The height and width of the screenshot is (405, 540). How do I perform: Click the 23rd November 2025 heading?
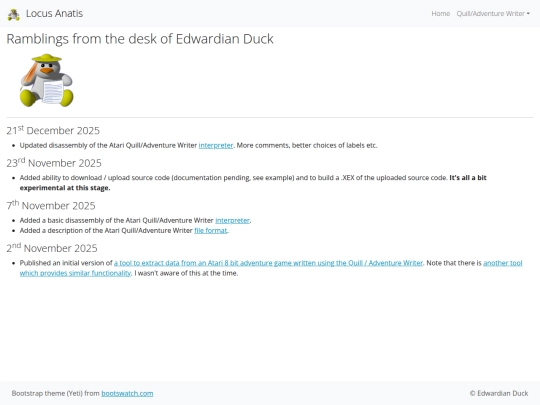coord(54,163)
